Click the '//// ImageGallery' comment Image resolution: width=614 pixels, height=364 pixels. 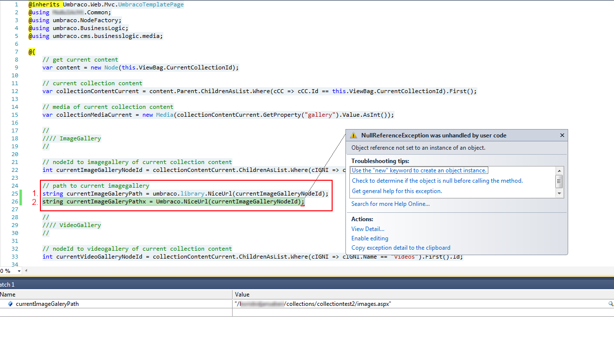(x=71, y=138)
